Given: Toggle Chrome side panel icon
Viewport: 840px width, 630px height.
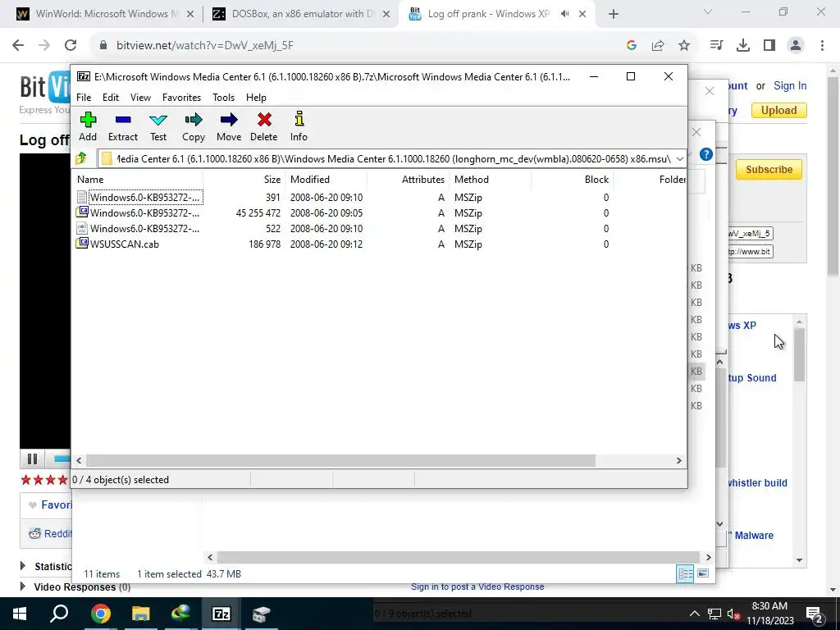Looking at the screenshot, I should pos(769,46).
